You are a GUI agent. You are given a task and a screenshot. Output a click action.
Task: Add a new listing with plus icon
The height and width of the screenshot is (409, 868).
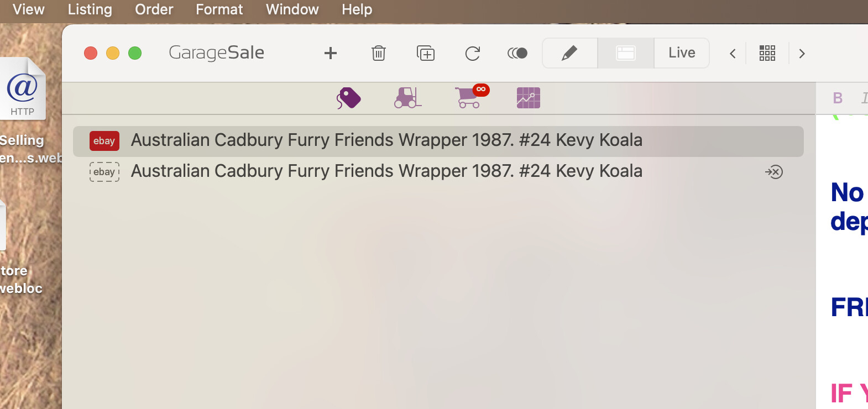(331, 53)
